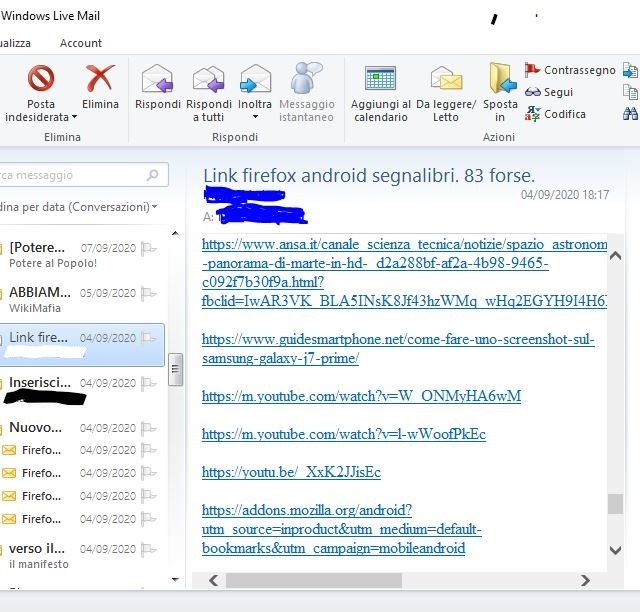Image resolution: width=640 pixels, height=612 pixels.
Task: Open YouTube link l-wWoofPkEc
Action: click(x=344, y=434)
